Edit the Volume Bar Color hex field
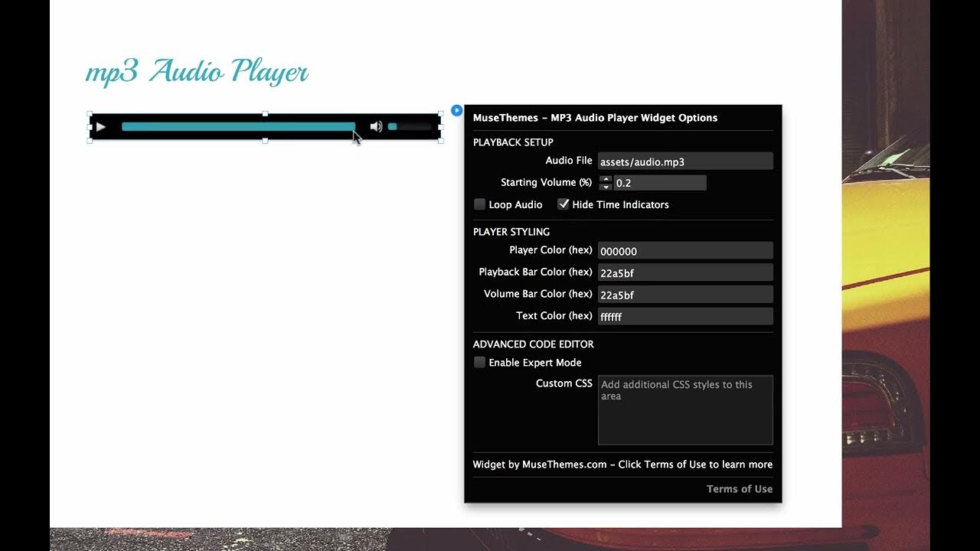This screenshot has height=551, width=980. coord(685,295)
